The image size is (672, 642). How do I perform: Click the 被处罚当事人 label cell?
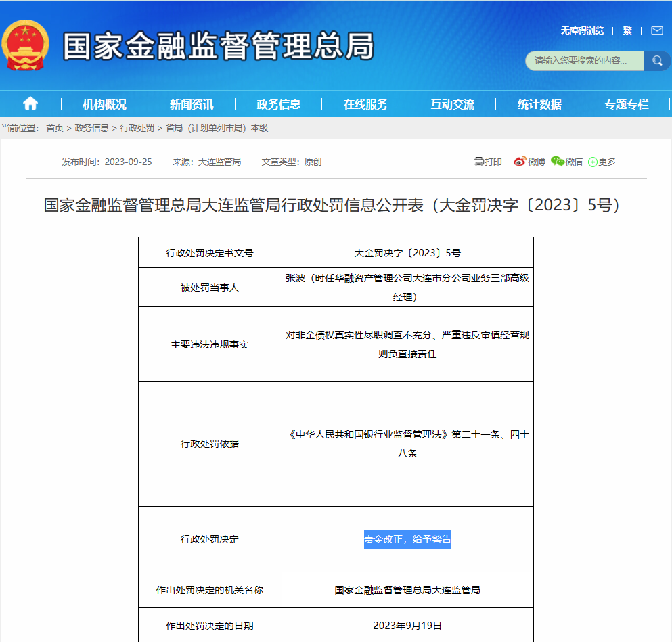point(210,288)
